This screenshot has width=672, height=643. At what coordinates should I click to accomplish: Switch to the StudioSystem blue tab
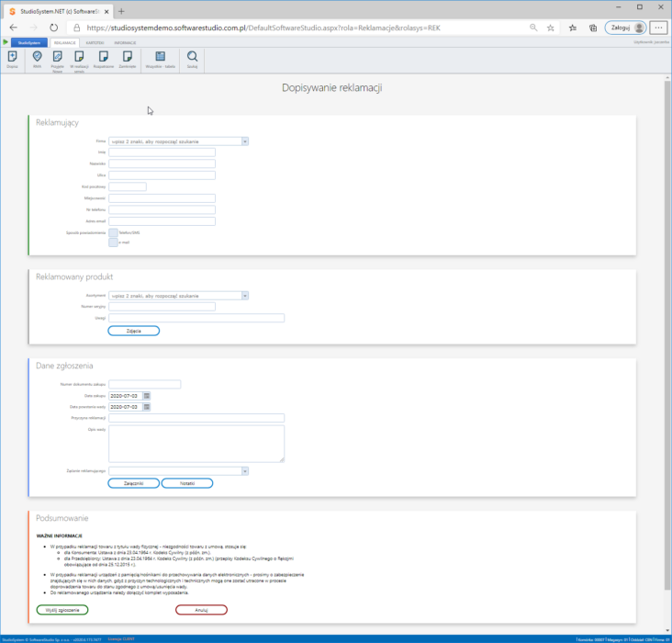pos(29,42)
